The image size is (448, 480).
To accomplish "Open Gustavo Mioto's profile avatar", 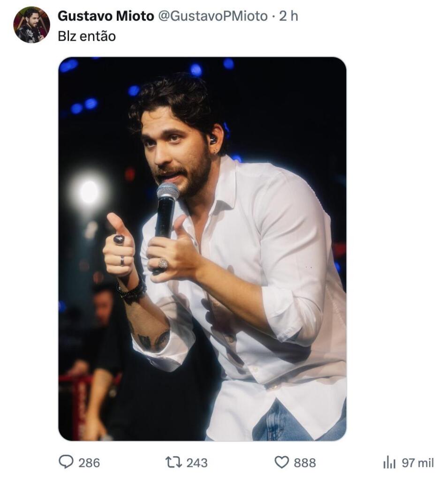I will tap(31, 25).
